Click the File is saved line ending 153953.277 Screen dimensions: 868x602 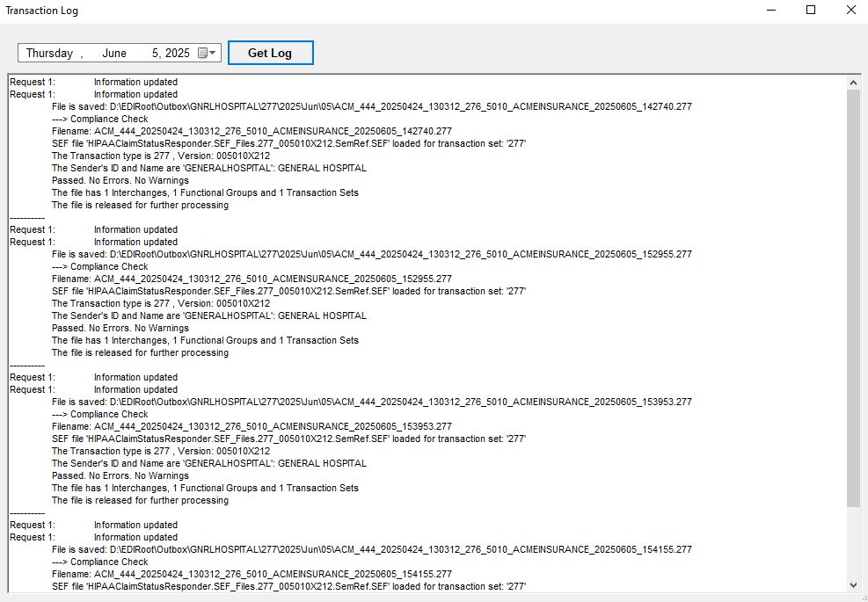372,402
